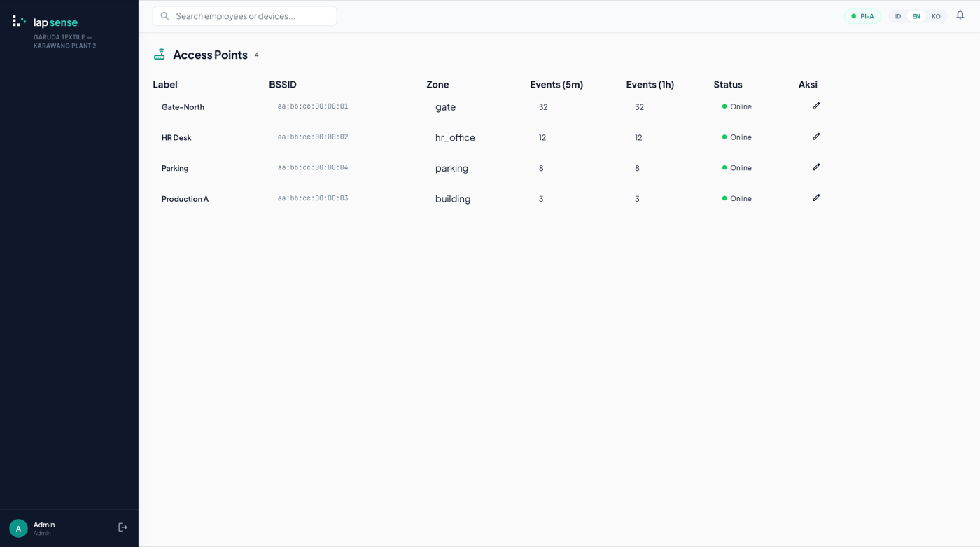
Task: Select the Gate-North label
Action: (183, 107)
